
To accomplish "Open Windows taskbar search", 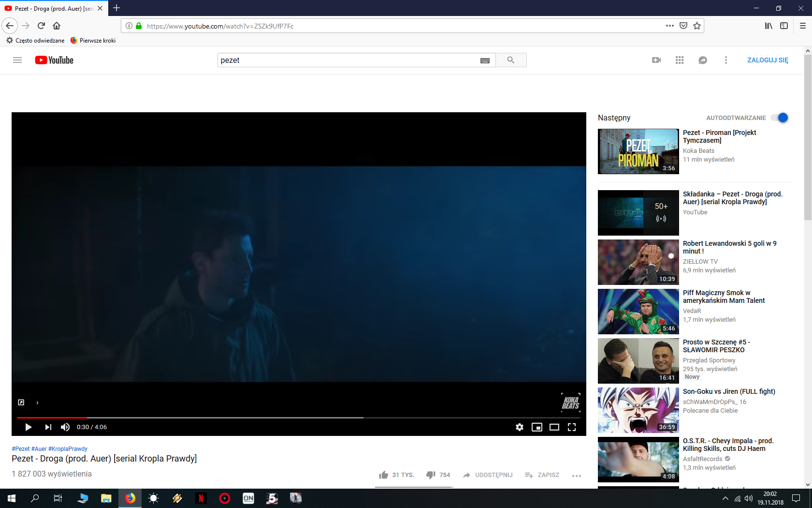I will [35, 498].
